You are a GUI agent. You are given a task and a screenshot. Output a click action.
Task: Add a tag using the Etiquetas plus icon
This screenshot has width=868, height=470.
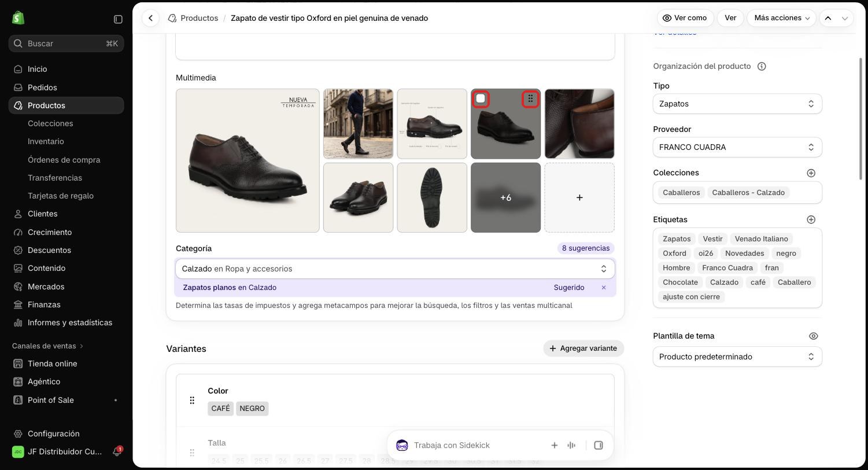[811, 219]
